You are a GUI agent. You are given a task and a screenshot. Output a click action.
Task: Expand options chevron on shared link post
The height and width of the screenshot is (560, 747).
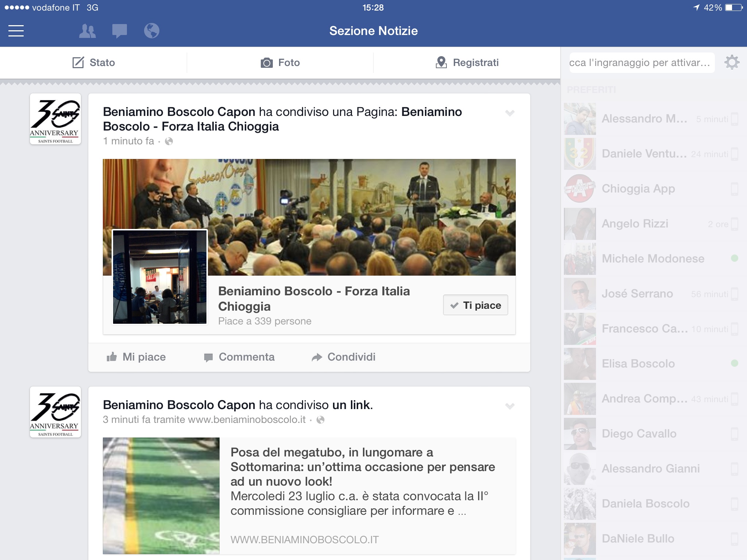pos(510,406)
